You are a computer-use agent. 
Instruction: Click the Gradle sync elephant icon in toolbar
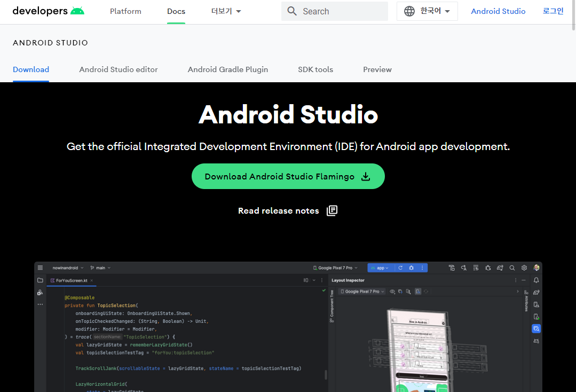(500, 268)
